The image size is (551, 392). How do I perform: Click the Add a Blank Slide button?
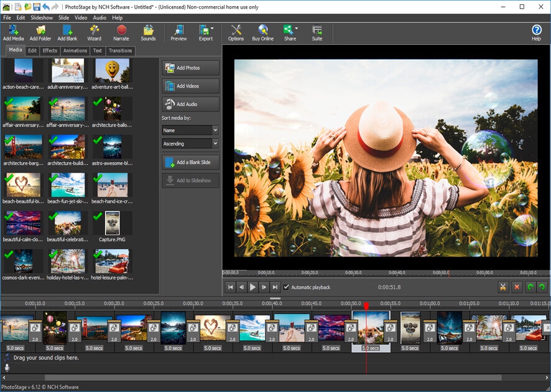click(190, 162)
